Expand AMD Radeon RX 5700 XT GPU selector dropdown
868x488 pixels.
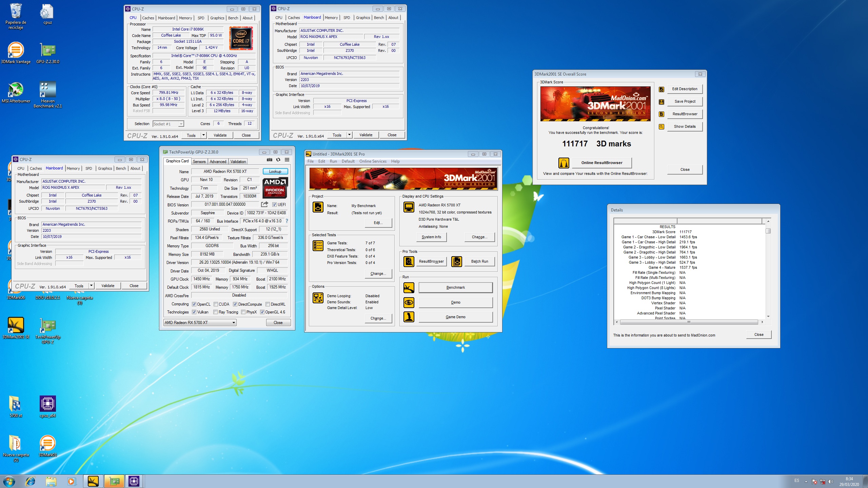click(234, 323)
